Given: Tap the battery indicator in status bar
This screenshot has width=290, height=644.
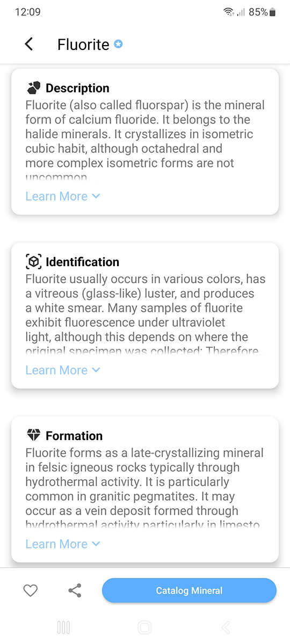Looking at the screenshot, I should tap(272, 12).
